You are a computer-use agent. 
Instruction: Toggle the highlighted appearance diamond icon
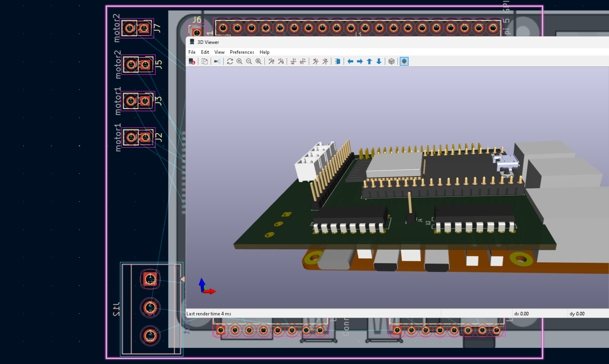[x=404, y=61]
